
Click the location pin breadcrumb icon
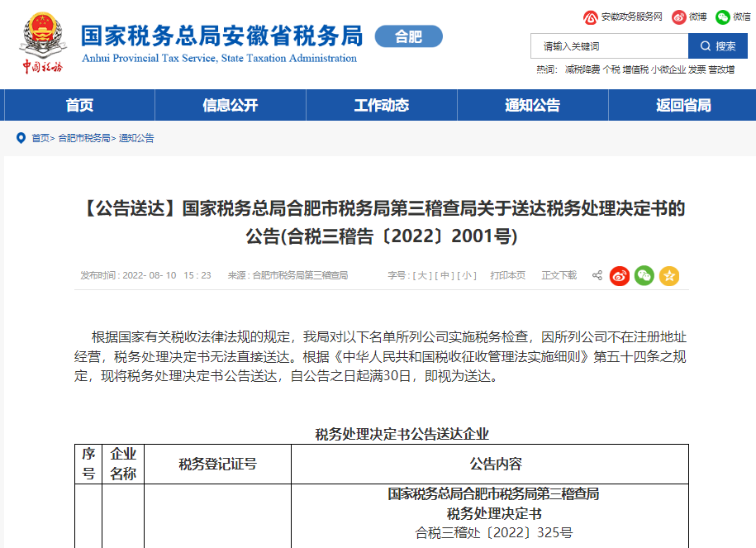pyautogui.click(x=21, y=138)
